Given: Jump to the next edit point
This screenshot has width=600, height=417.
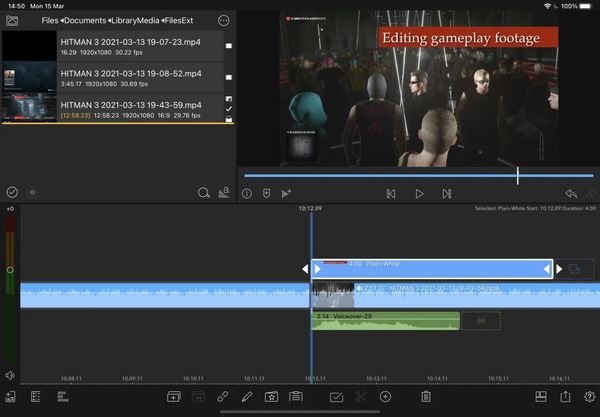Looking at the screenshot, I should pyautogui.click(x=447, y=194).
